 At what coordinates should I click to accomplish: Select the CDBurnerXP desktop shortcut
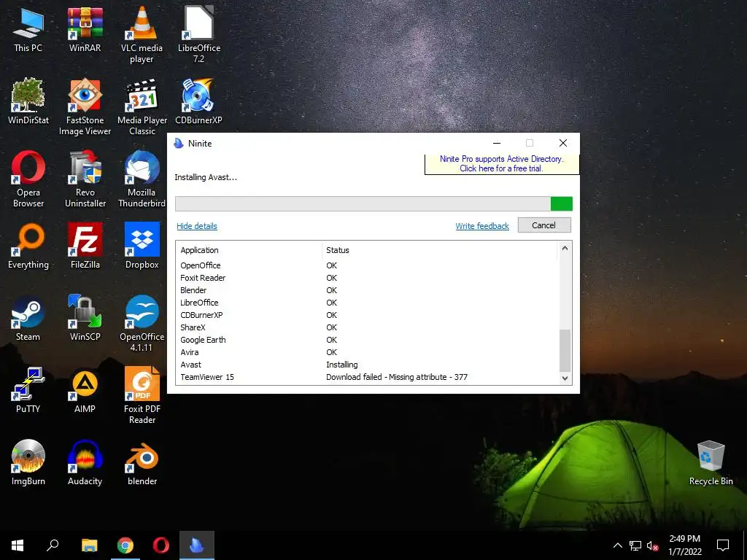click(x=198, y=101)
